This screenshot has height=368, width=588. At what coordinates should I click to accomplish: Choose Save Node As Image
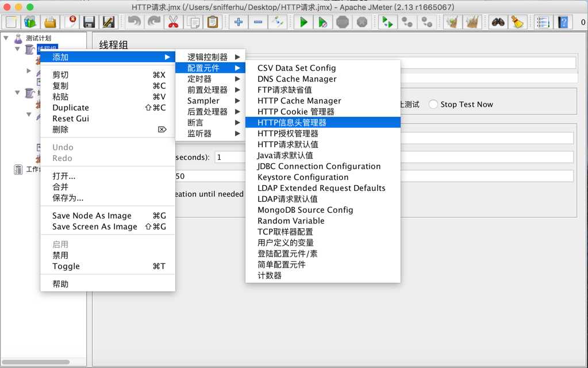[107, 216]
